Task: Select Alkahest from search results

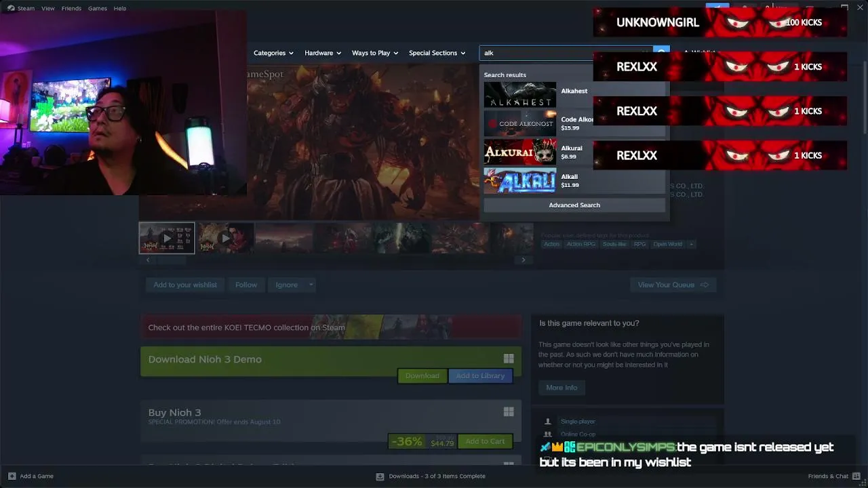Action: click(574, 95)
